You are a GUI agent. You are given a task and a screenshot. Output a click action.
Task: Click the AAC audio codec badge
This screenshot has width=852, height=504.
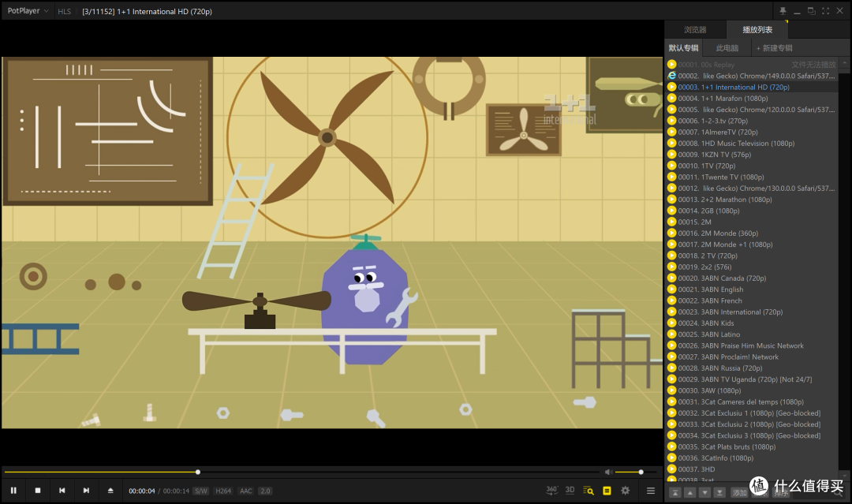pos(245,491)
